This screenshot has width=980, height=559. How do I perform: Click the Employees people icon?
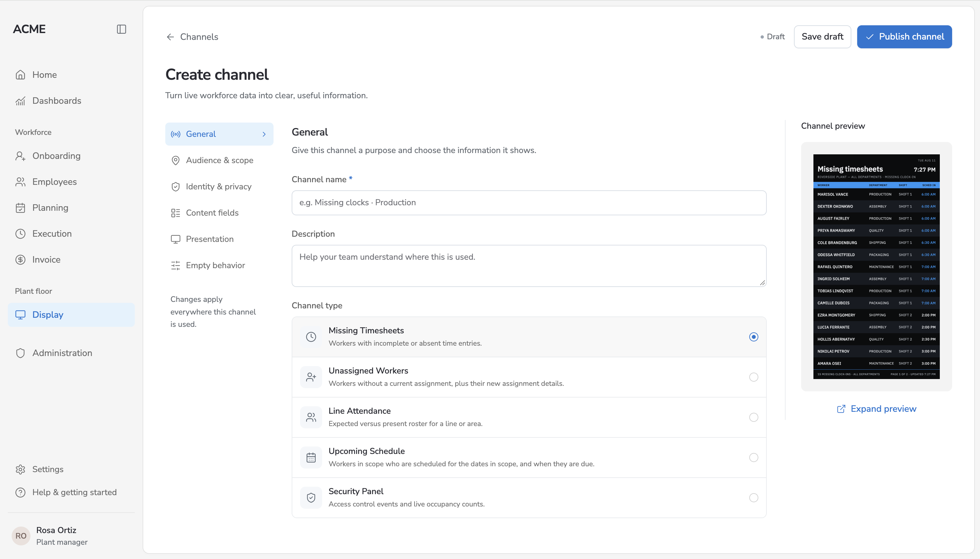tap(20, 182)
